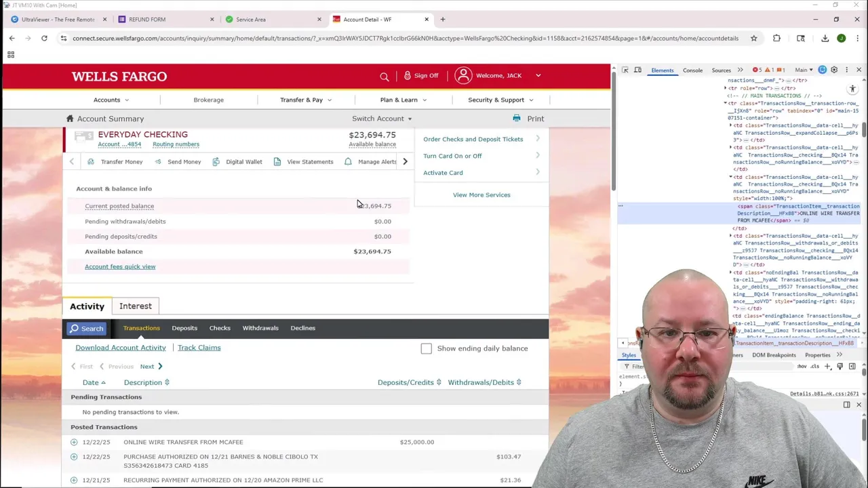The height and width of the screenshot is (488, 868).
Task: Click the DevTools inspect element picker icon
Action: pos(625,70)
